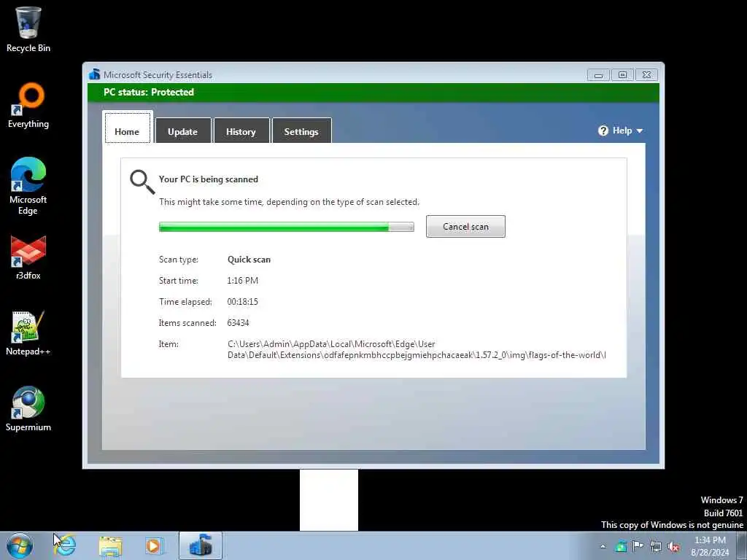Viewport: 747px width, 560px height.
Task: Switch to the Update tab
Action: click(x=183, y=131)
